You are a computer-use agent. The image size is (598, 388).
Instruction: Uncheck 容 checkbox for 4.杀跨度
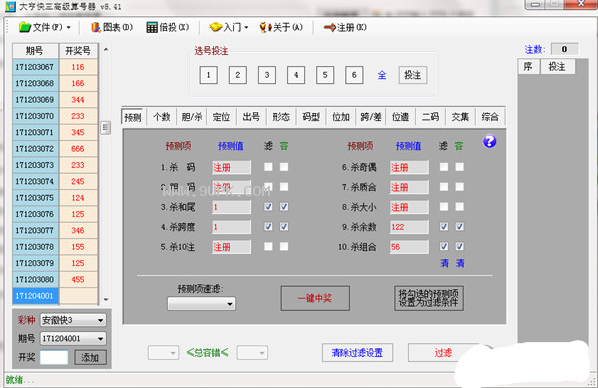pyautogui.click(x=284, y=226)
